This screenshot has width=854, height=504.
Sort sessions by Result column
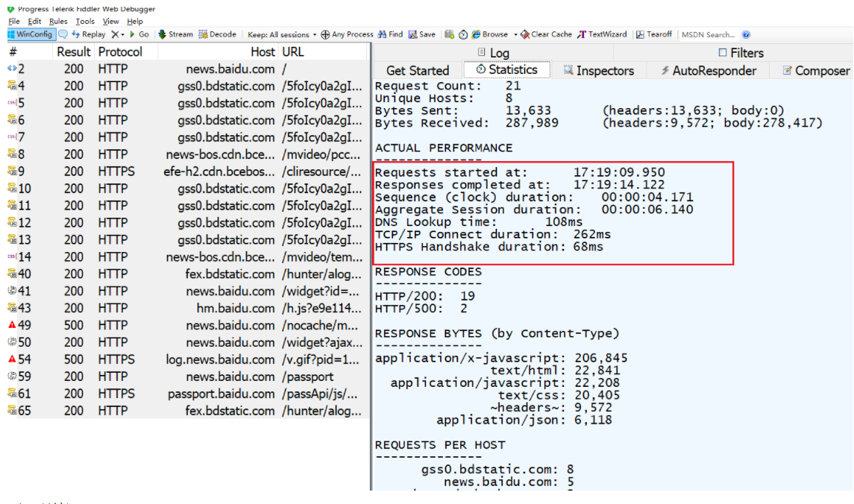pos(74,51)
